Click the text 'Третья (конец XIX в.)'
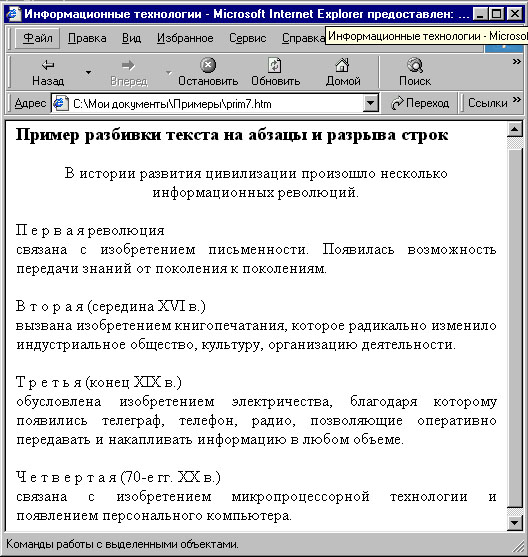Screen dimensions: 528x557 click(99, 382)
